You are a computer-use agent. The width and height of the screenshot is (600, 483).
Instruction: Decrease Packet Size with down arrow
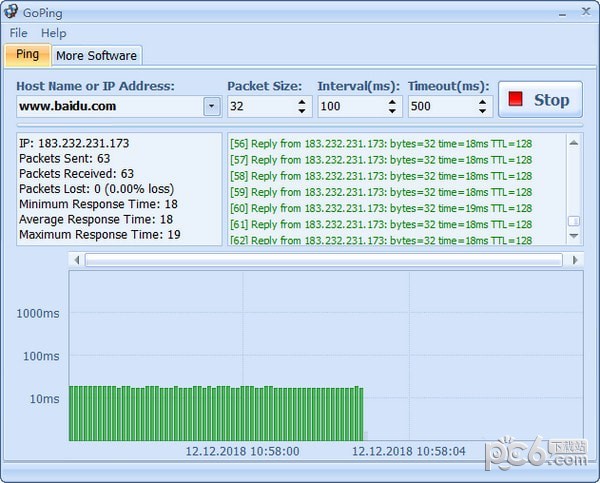[301, 111]
